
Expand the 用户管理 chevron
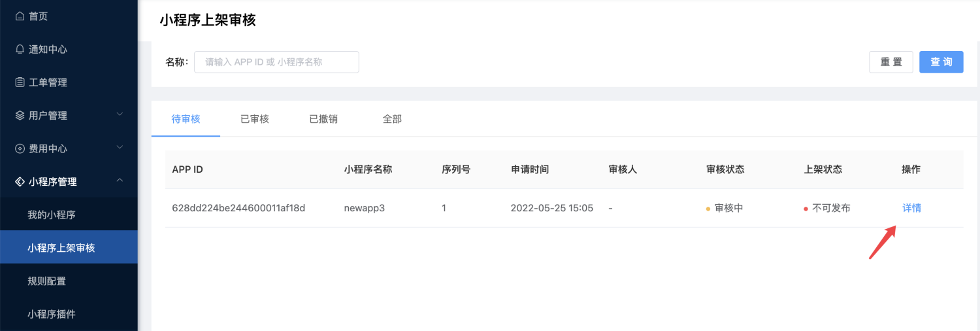pyautogui.click(x=120, y=114)
